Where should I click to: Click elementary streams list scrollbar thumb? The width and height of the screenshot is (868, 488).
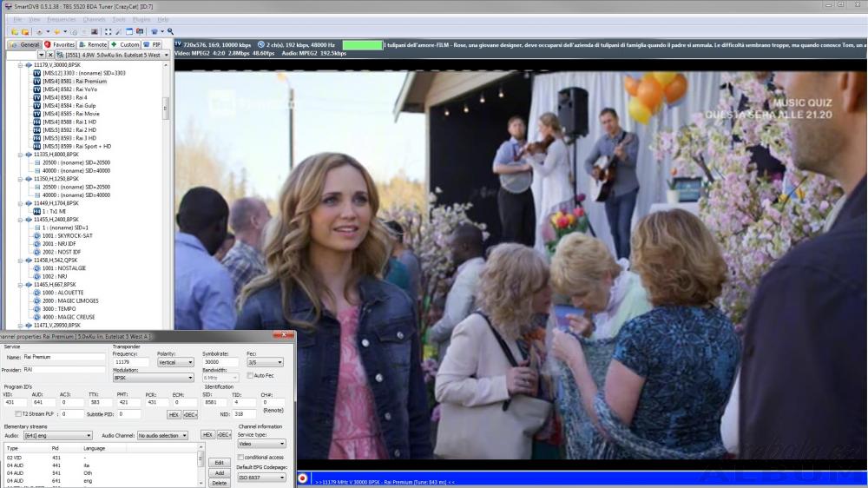(201, 459)
